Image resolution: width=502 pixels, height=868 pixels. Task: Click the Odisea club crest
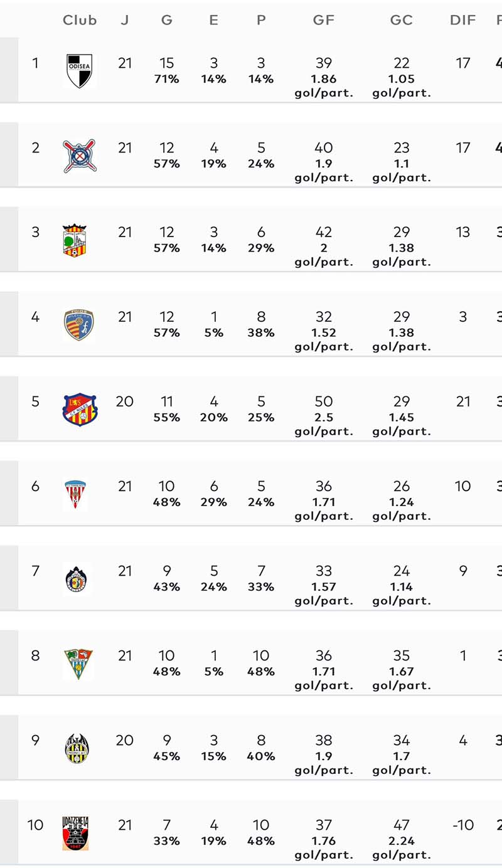coord(79,70)
